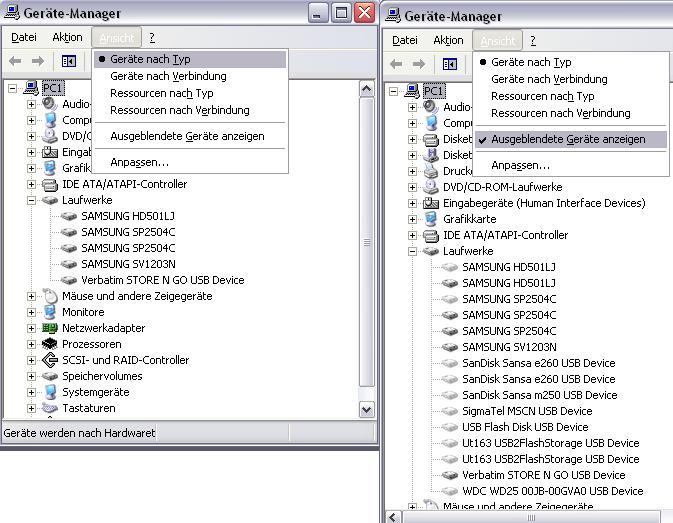Screen dimensions: 673x523
Task: Click DVD/CD-ROM-Laufwerke disc icon in right window
Action: point(430,187)
